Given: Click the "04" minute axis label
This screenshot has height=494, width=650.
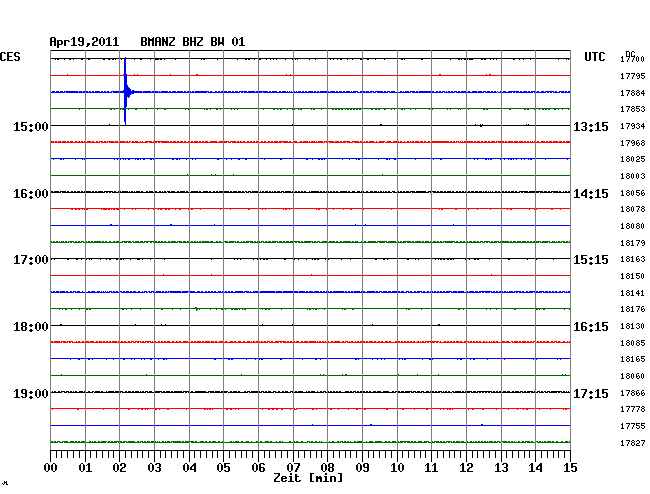Looking at the screenshot, I should [189, 468].
